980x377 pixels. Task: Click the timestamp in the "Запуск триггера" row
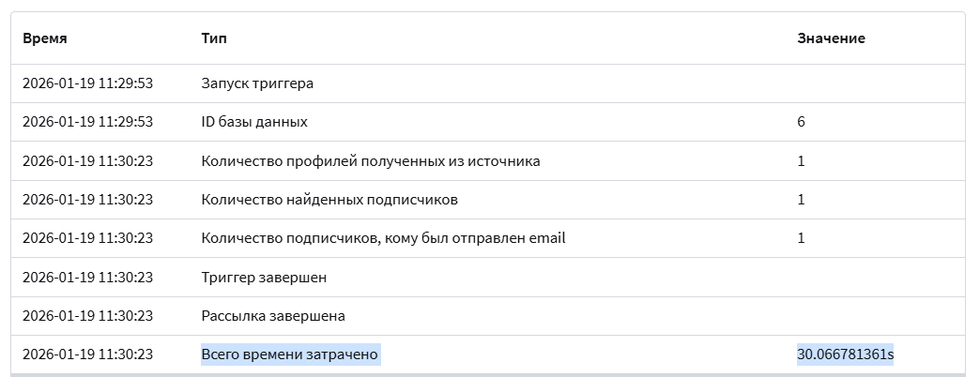[x=87, y=83]
